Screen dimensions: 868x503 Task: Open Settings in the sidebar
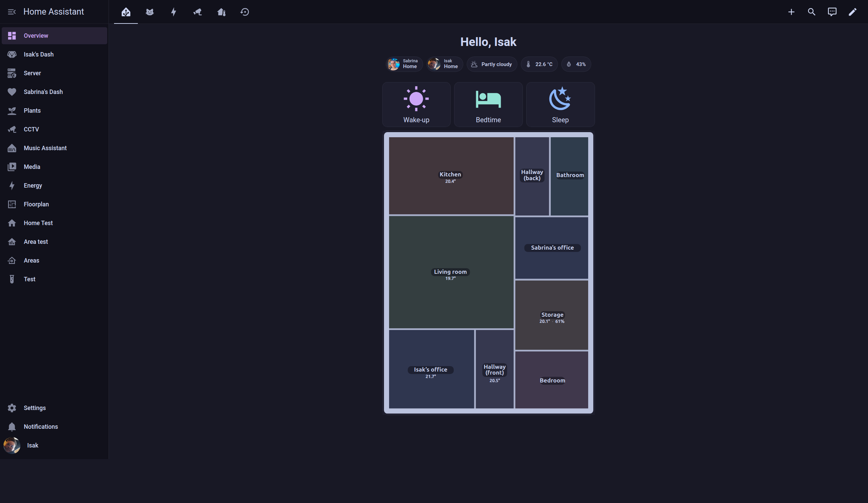[54, 408]
